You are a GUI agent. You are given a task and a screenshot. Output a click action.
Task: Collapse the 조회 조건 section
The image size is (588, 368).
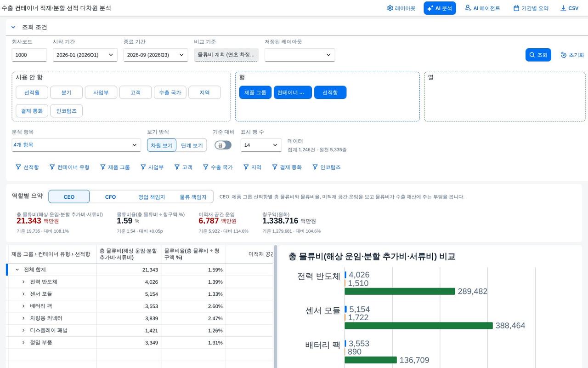point(13,27)
